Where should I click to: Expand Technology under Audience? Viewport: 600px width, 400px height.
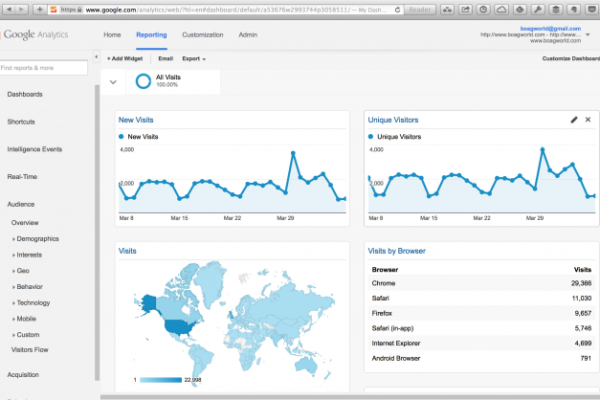pyautogui.click(x=31, y=303)
